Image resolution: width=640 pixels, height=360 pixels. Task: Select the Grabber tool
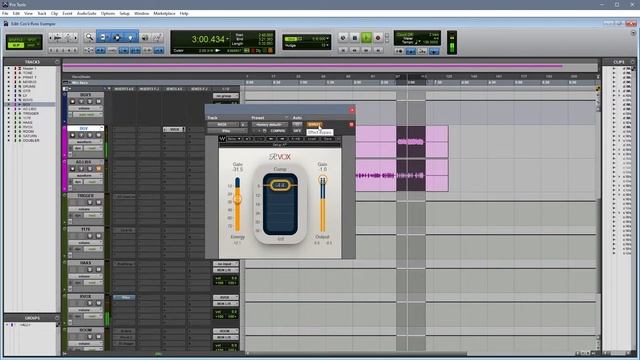[x=131, y=38]
